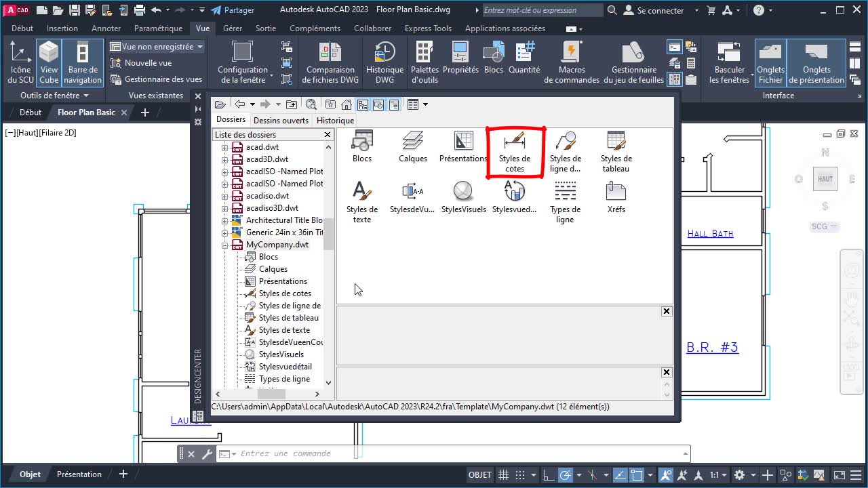Open the Quantité palette icon

[524, 58]
